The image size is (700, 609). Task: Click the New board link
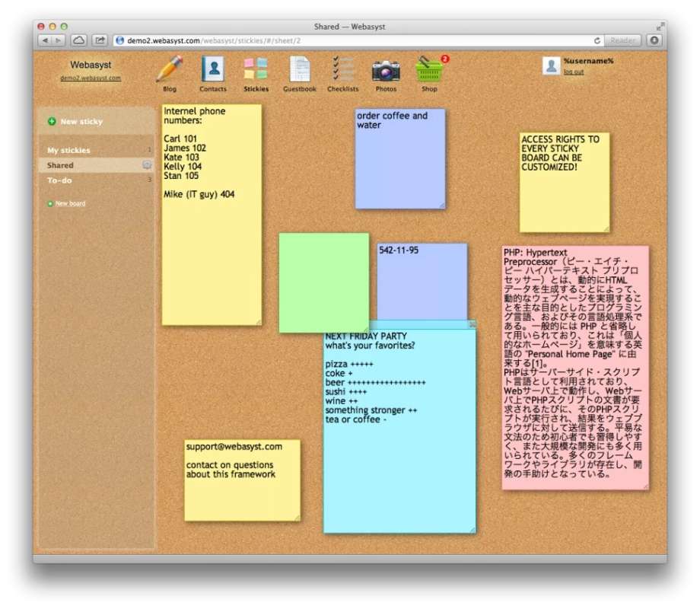[70, 204]
